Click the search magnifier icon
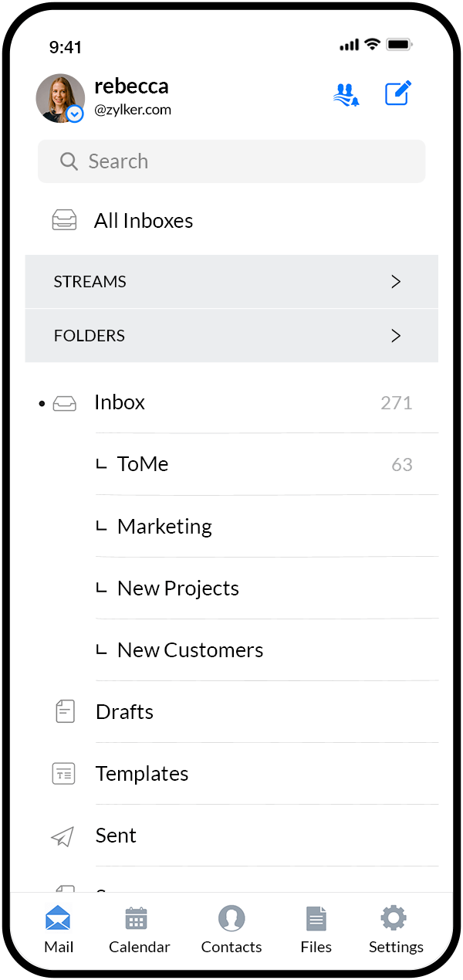 pyautogui.click(x=69, y=161)
